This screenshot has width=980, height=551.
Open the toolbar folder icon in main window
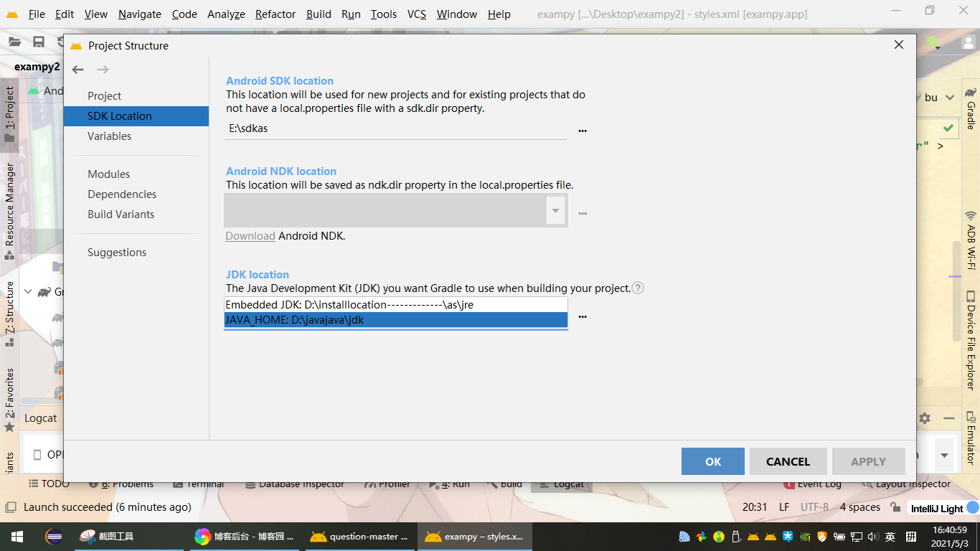(x=14, y=42)
